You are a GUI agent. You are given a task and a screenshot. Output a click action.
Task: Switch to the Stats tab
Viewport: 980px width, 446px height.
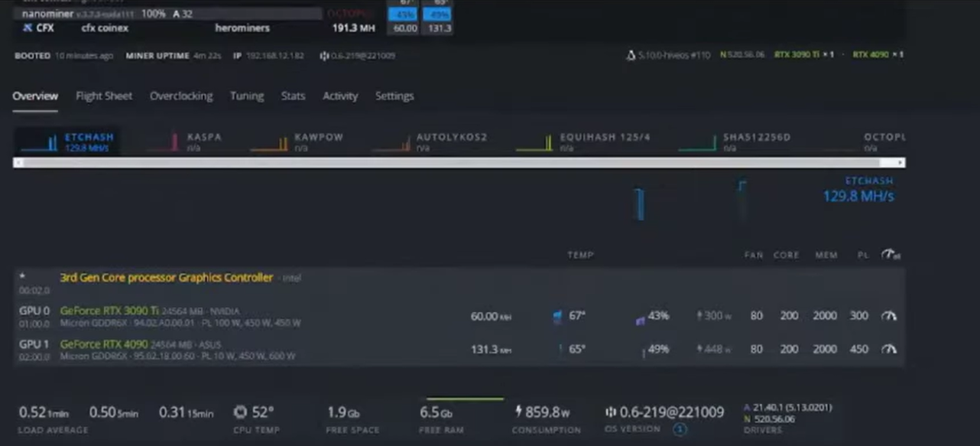pyautogui.click(x=293, y=96)
